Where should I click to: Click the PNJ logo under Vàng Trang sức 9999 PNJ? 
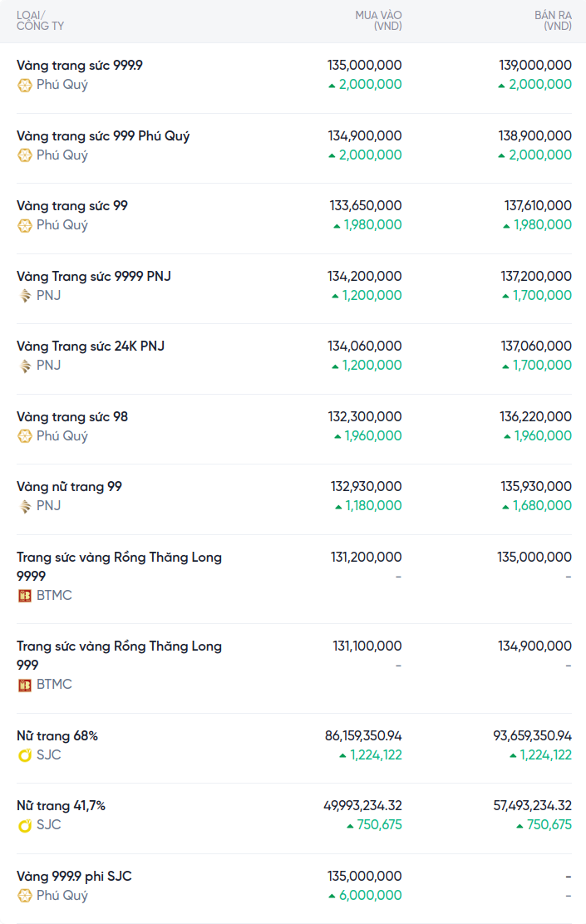pyautogui.click(x=25, y=296)
